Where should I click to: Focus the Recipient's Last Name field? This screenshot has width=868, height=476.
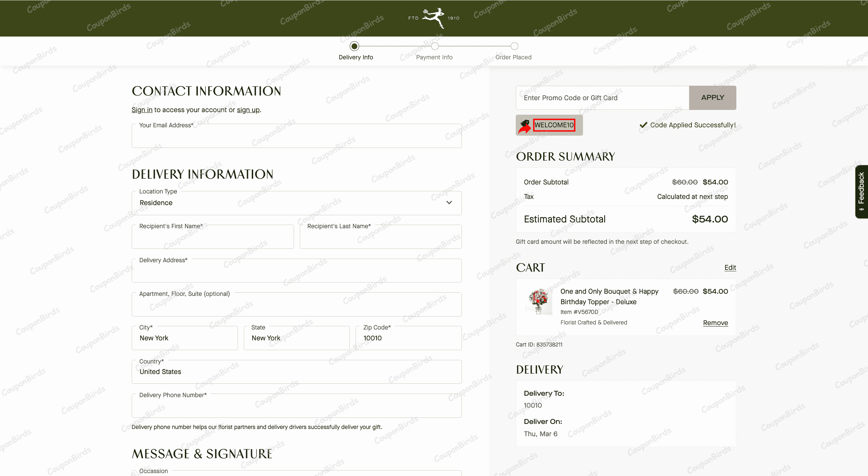coord(380,237)
